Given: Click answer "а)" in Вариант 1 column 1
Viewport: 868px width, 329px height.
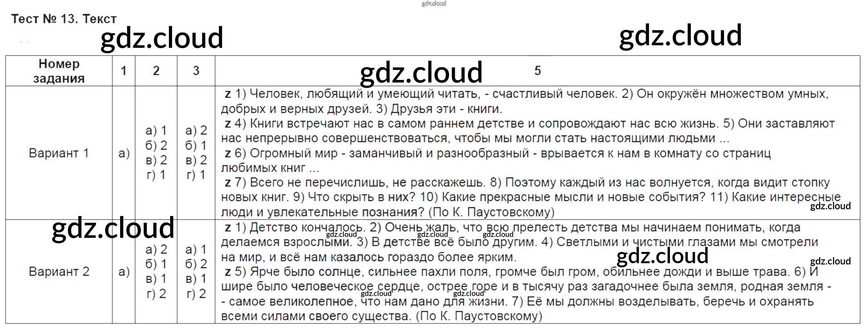Looking at the screenshot, I should (x=124, y=153).
